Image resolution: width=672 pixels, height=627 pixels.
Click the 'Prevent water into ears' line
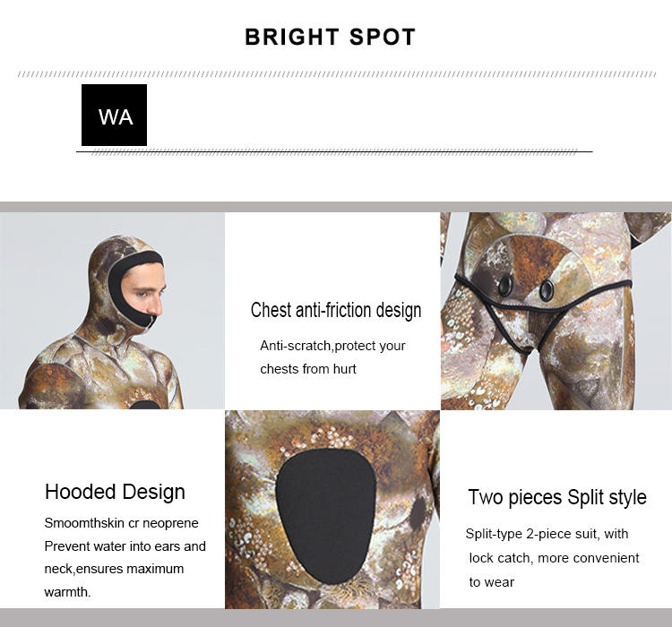coord(125,546)
